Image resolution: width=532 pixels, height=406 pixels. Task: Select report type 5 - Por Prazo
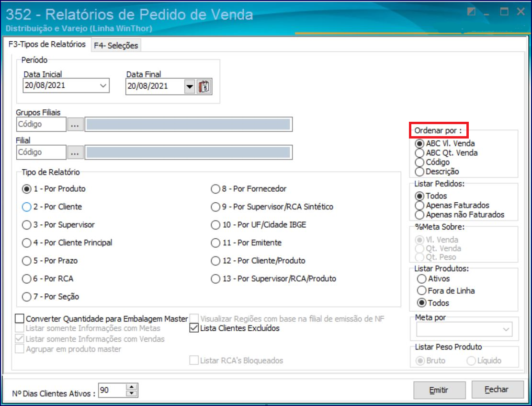pos(50,261)
